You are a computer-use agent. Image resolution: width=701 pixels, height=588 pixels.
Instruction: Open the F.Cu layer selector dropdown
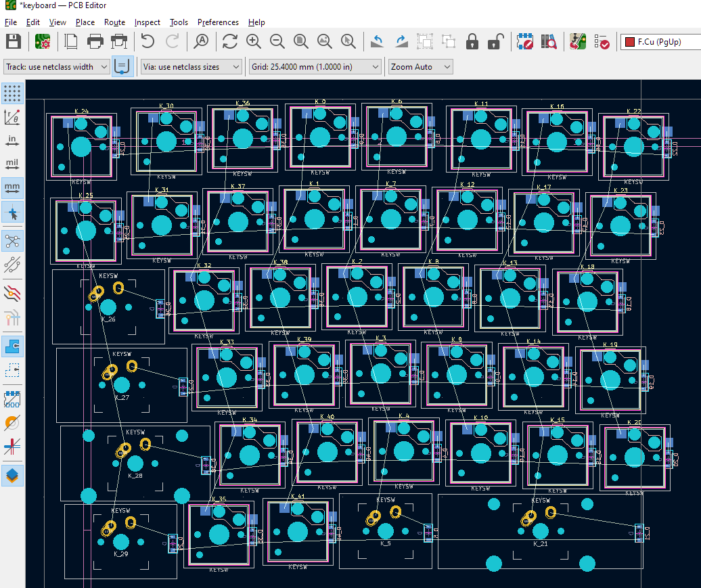tap(661, 41)
